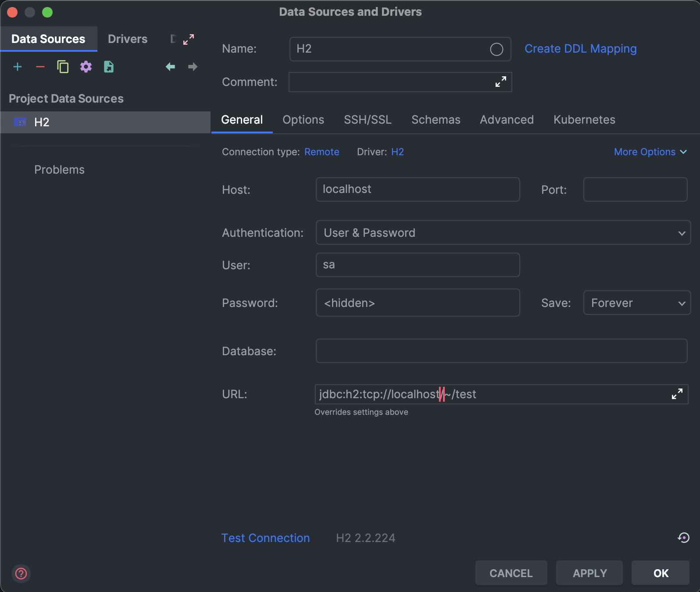The width and height of the screenshot is (700, 592).
Task: Expand More Options menu
Action: 650,152
